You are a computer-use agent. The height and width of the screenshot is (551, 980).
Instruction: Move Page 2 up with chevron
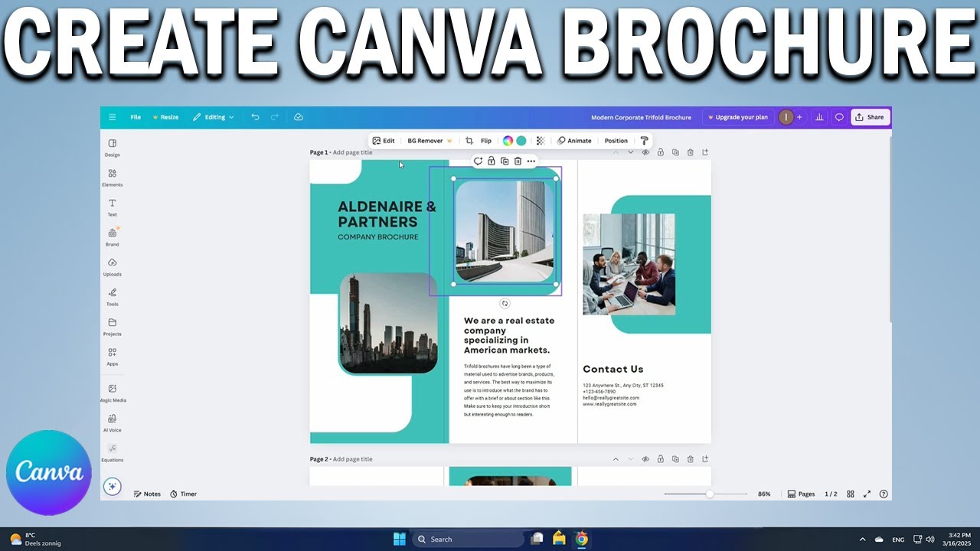pos(616,459)
